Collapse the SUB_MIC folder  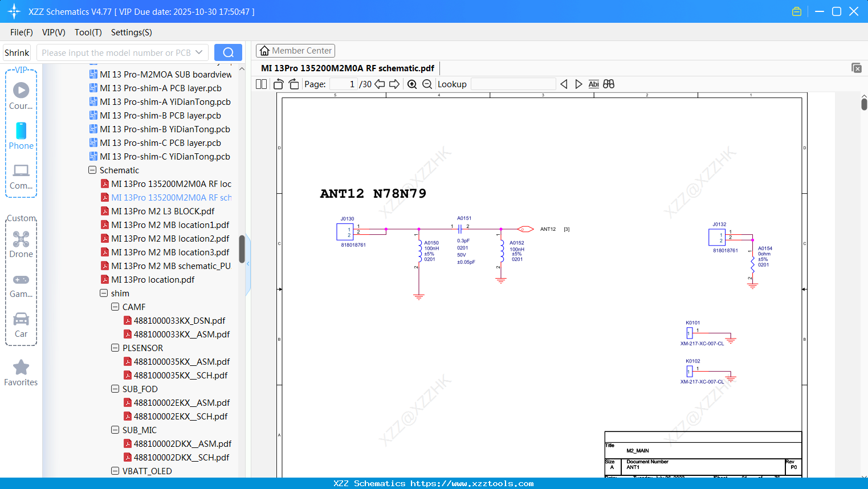click(x=115, y=430)
